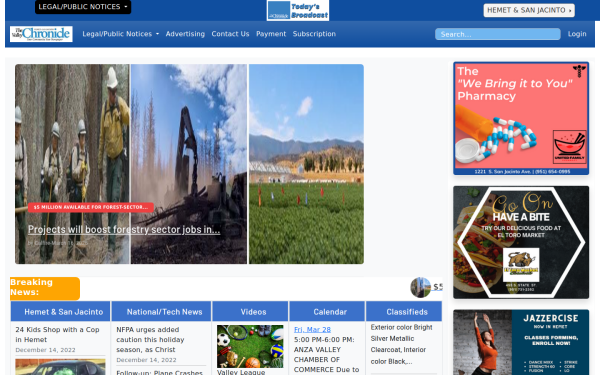This screenshot has height=375, width=600.
Task: Open the green field featured image
Action: pyautogui.click(x=306, y=164)
